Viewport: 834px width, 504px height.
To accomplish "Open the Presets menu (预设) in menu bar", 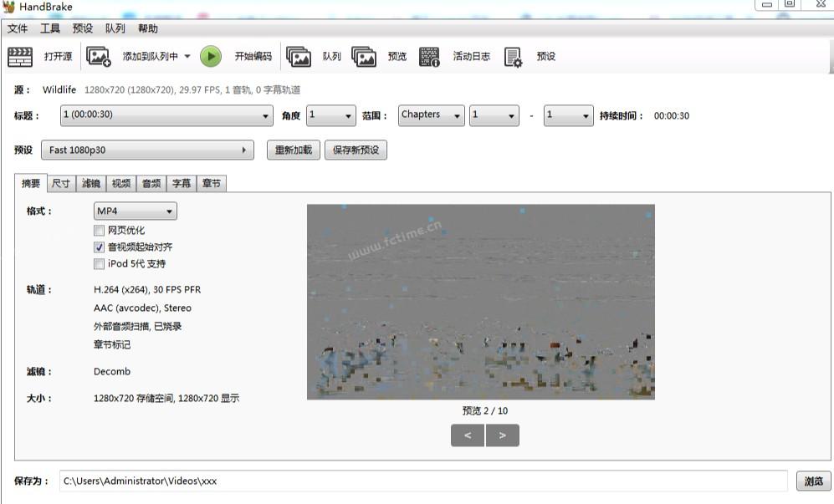I will click(83, 28).
